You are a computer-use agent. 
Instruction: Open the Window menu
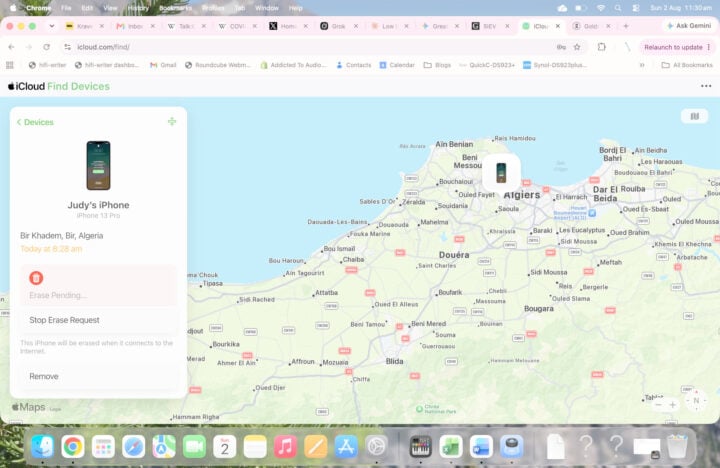266,8
